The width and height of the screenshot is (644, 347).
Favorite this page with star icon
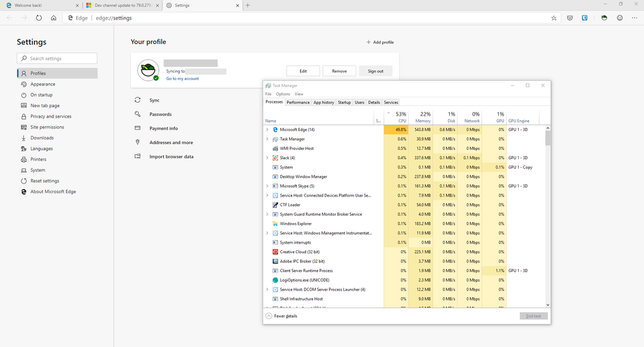(x=554, y=18)
